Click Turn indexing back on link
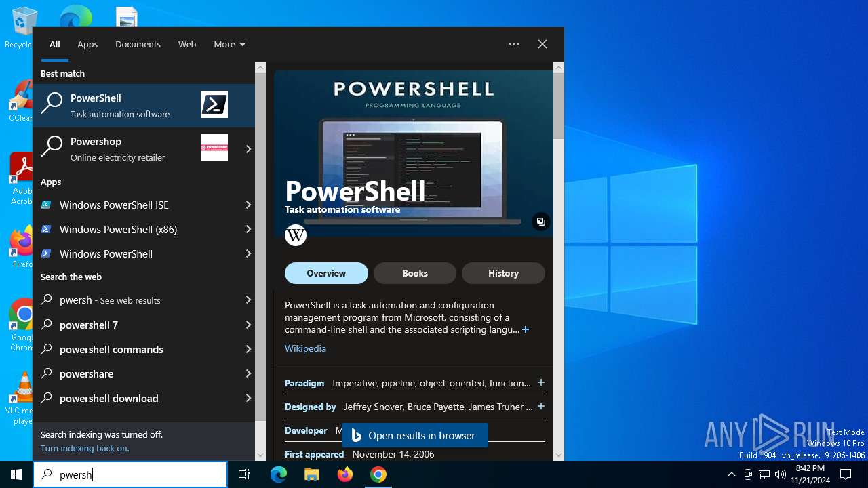This screenshot has height=488, width=868. click(85, 448)
